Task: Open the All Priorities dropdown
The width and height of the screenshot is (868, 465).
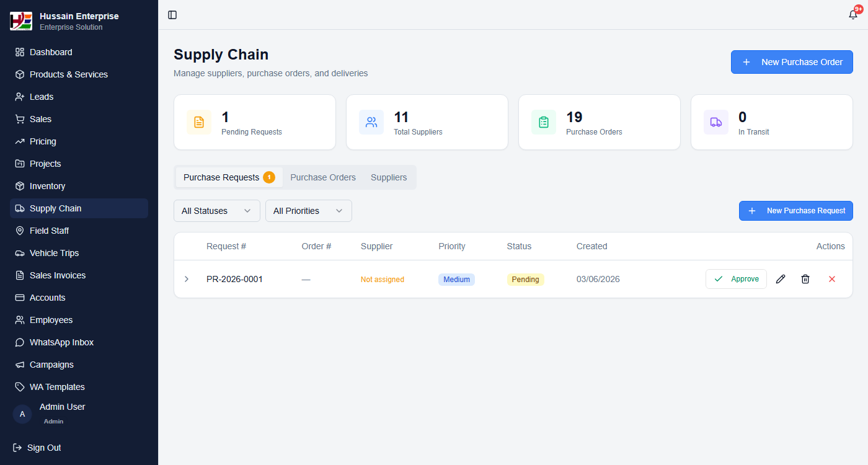Action: click(x=309, y=211)
